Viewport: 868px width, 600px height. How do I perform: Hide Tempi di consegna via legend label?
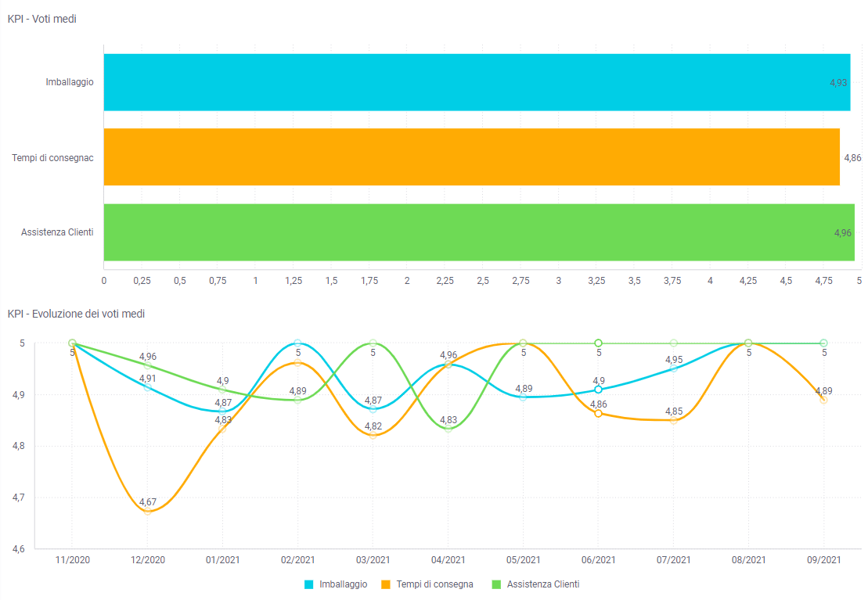(434, 584)
